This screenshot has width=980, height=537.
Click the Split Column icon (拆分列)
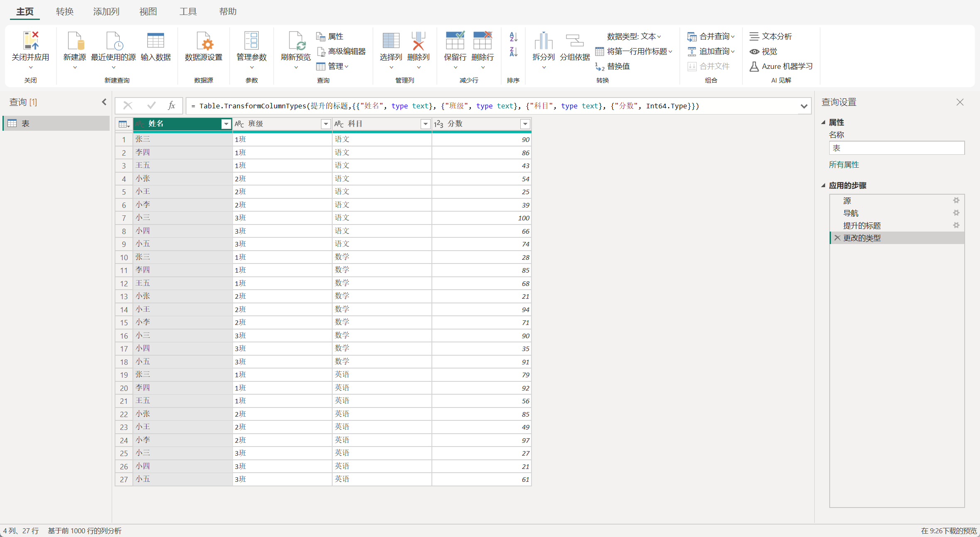543,41
